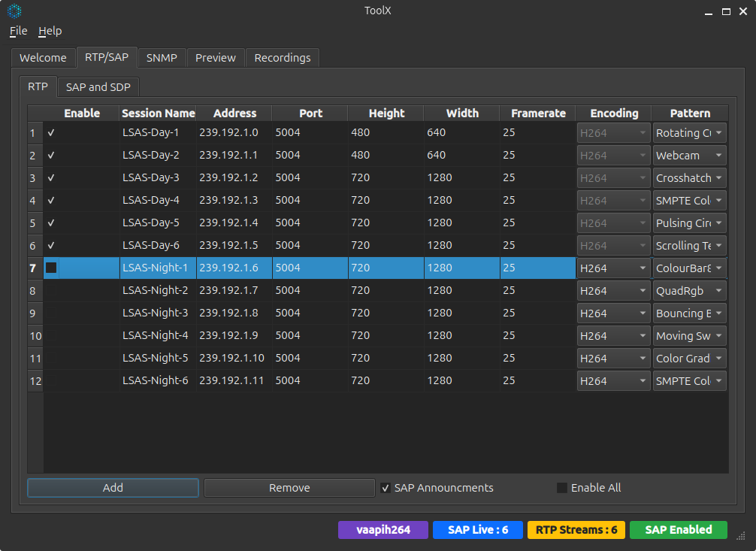The width and height of the screenshot is (756, 551).
Task: Open the SAP and SDP sub-tab
Action: click(98, 87)
